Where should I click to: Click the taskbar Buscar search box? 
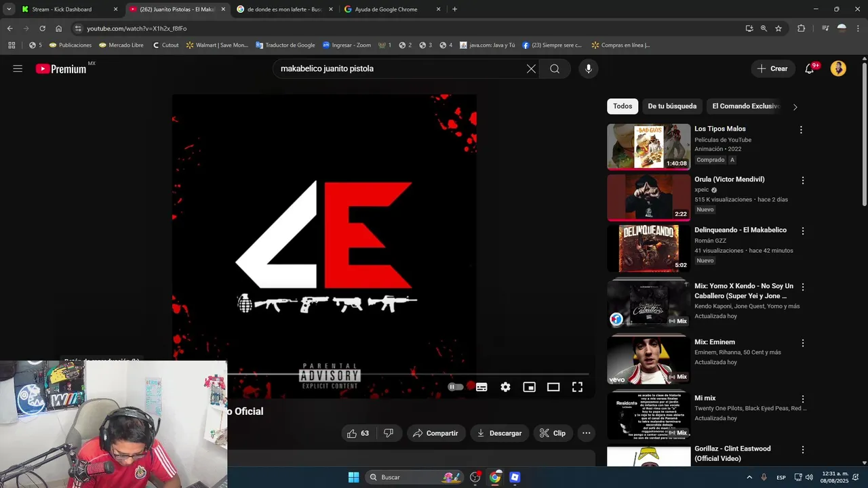[x=416, y=477]
